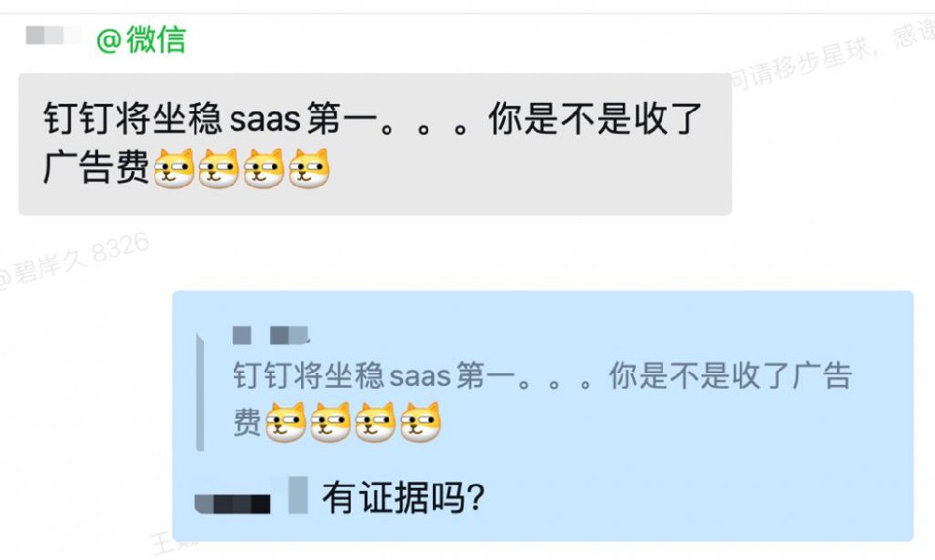The height and width of the screenshot is (560, 935).
Task: Select second doge emoji in gray message
Action: point(219,169)
